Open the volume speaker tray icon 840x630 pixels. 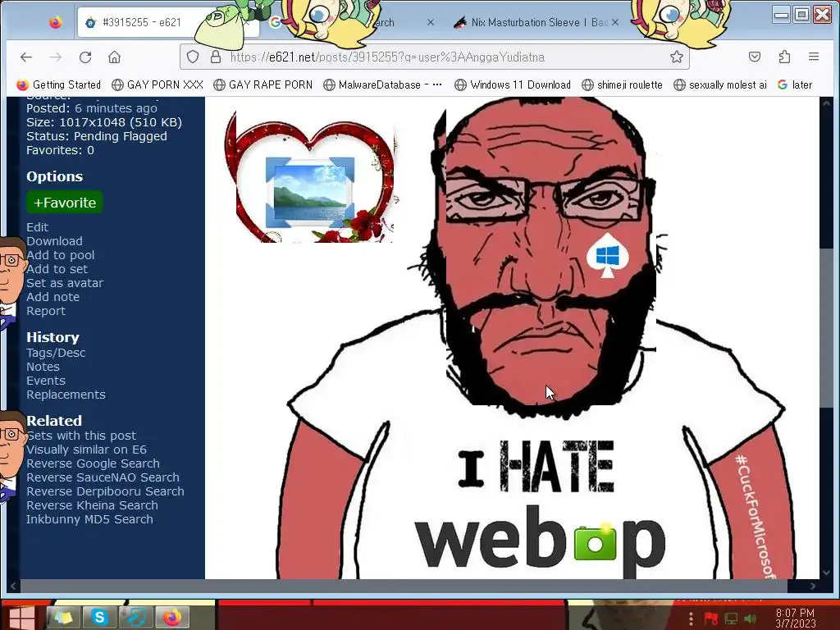[750, 619]
